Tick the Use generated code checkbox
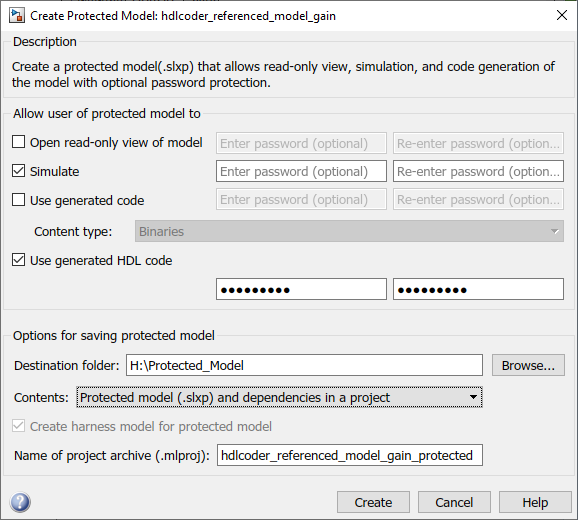The width and height of the screenshot is (578, 520). 18,200
